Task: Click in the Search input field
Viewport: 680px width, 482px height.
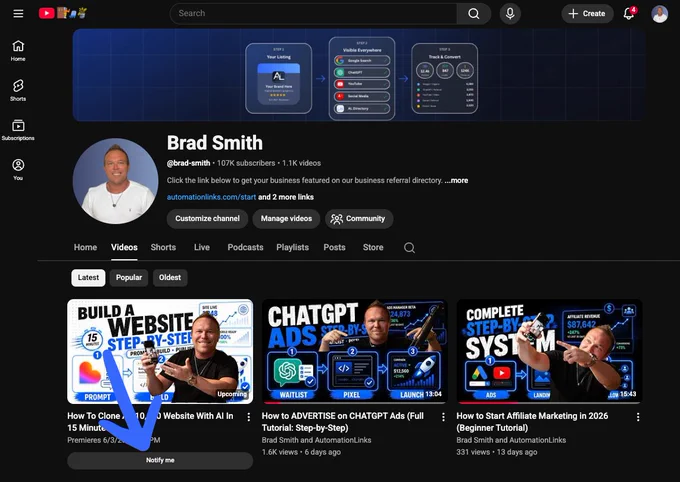Action: tap(313, 13)
